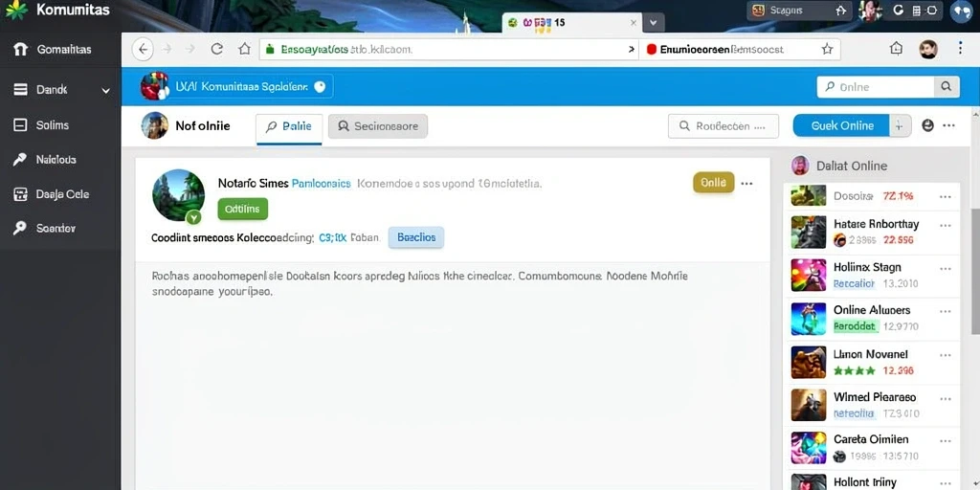This screenshot has width=980, height=490.
Task: Click the Online Alupers game thumbnail
Action: [808, 319]
